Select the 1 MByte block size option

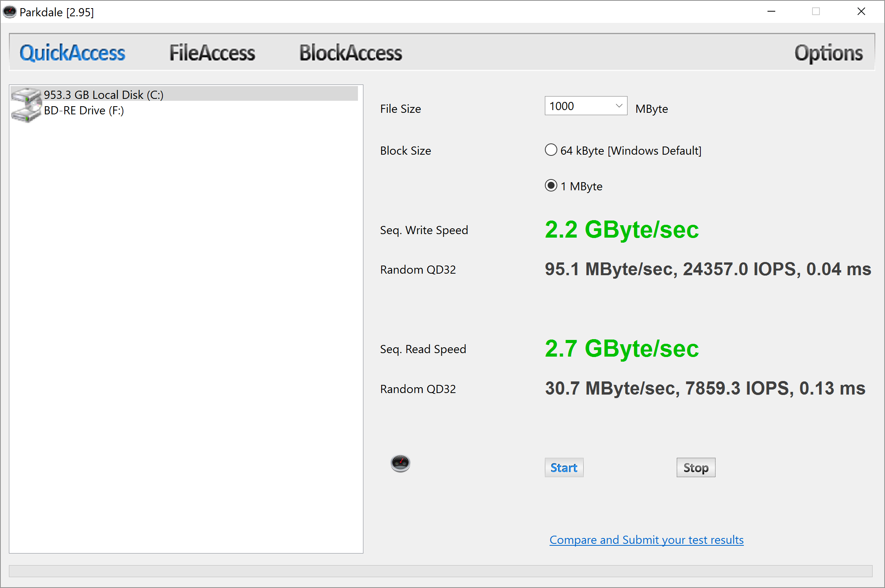coord(551,186)
